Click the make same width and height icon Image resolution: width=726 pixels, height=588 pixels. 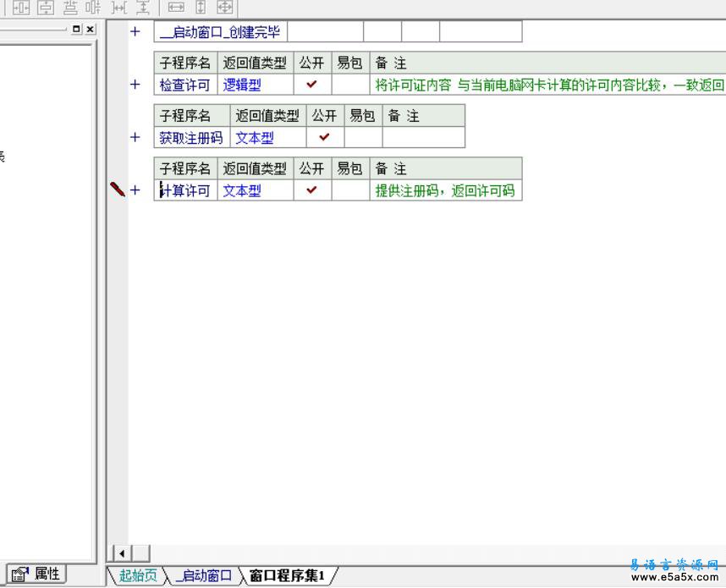pyautogui.click(x=225, y=7)
